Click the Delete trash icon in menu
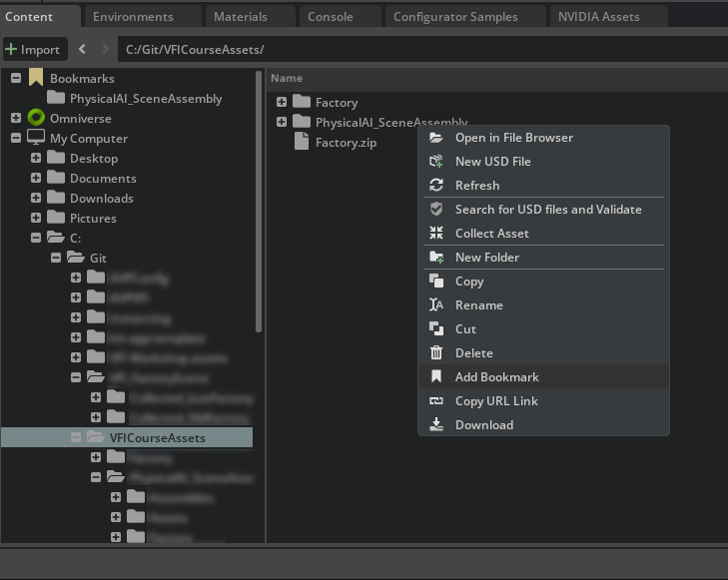Image resolution: width=728 pixels, height=580 pixels. (x=435, y=352)
